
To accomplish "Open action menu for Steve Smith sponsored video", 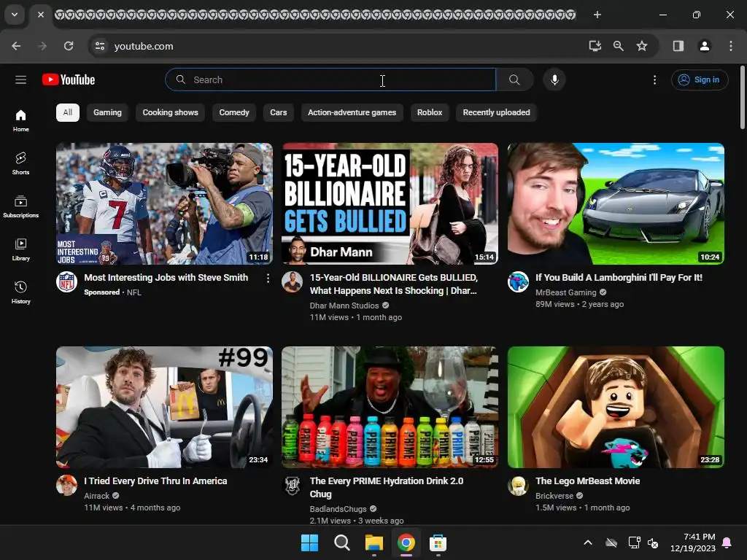I will tap(268, 278).
